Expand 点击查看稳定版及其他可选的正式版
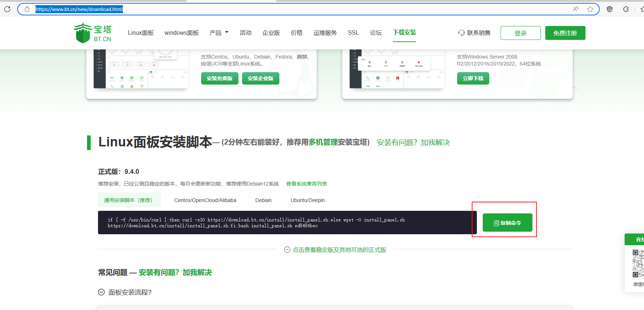644x310 pixels. point(335,250)
